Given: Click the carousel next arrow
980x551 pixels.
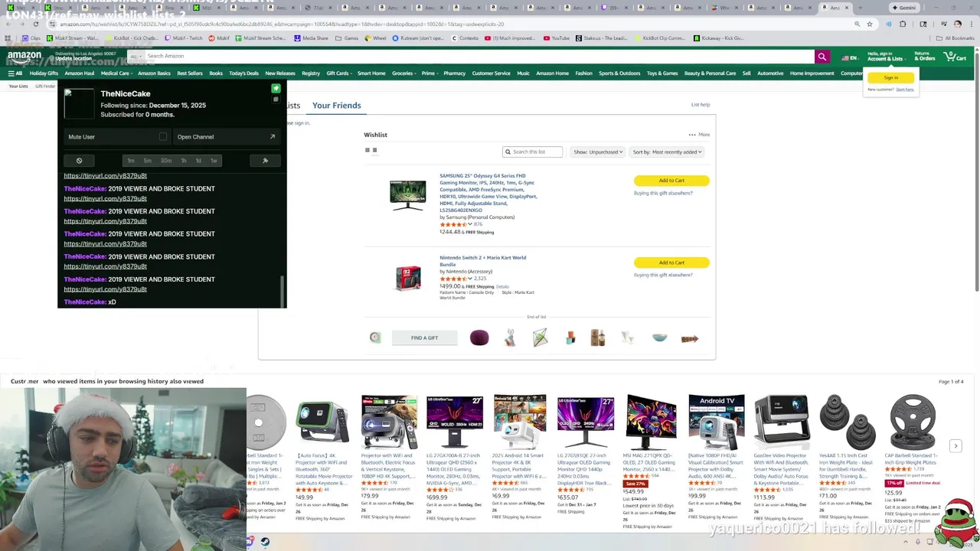Looking at the screenshot, I should (x=955, y=445).
